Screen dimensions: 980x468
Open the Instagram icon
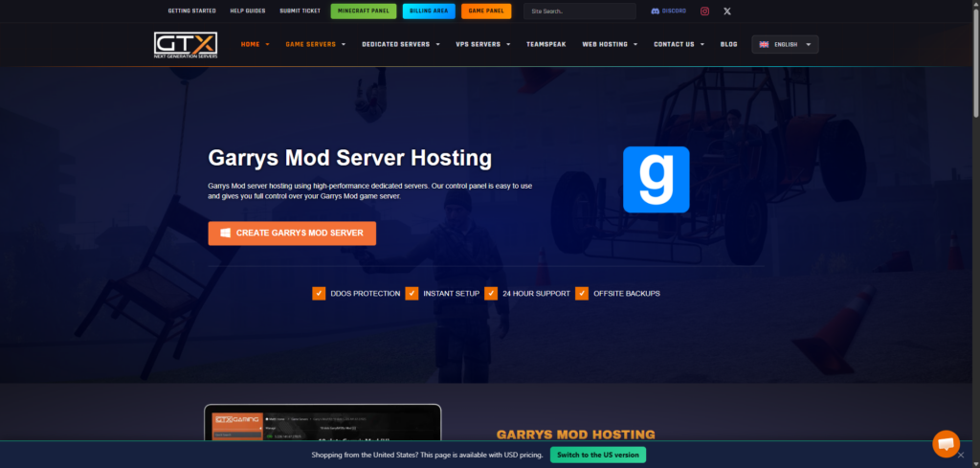pos(705,11)
